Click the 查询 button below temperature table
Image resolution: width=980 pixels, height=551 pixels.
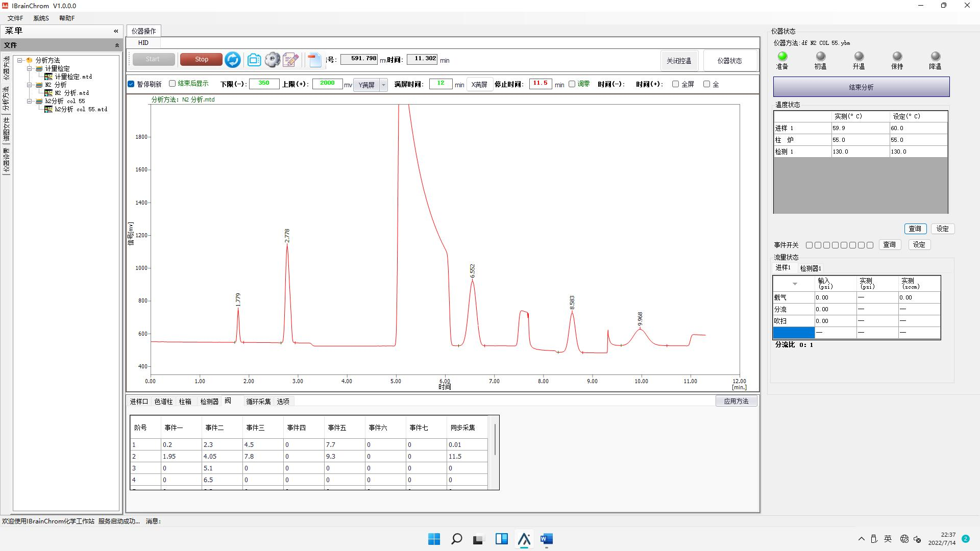[x=915, y=229]
